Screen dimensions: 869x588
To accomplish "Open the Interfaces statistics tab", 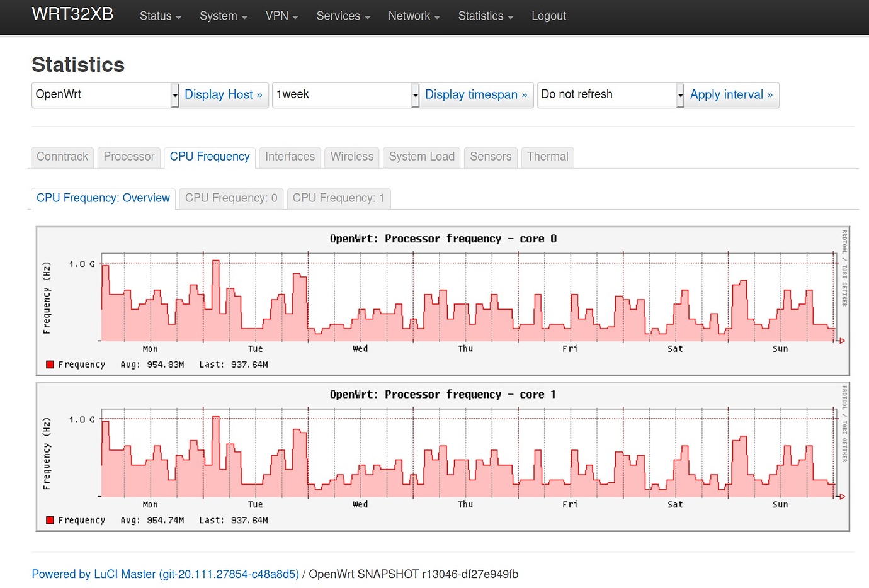I will (x=290, y=157).
